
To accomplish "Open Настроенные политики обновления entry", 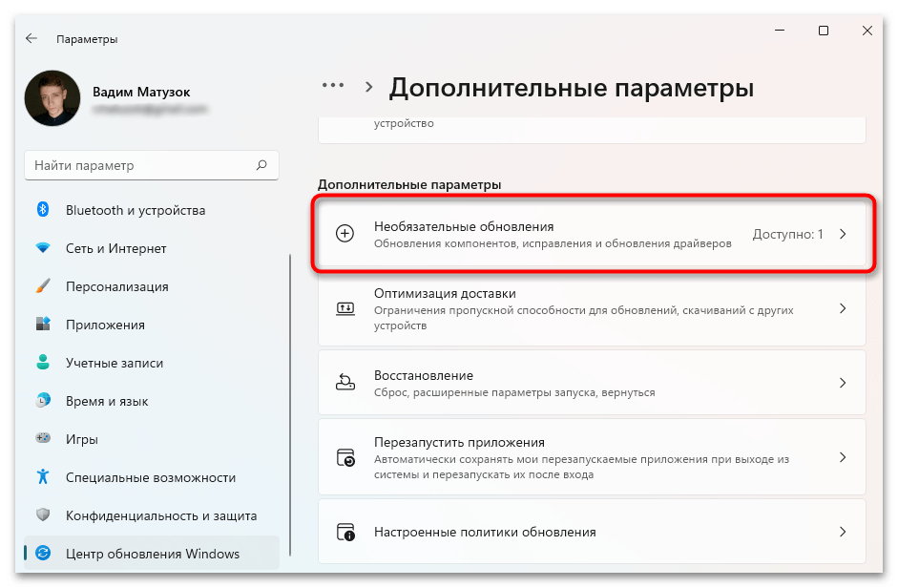I will point(592,532).
